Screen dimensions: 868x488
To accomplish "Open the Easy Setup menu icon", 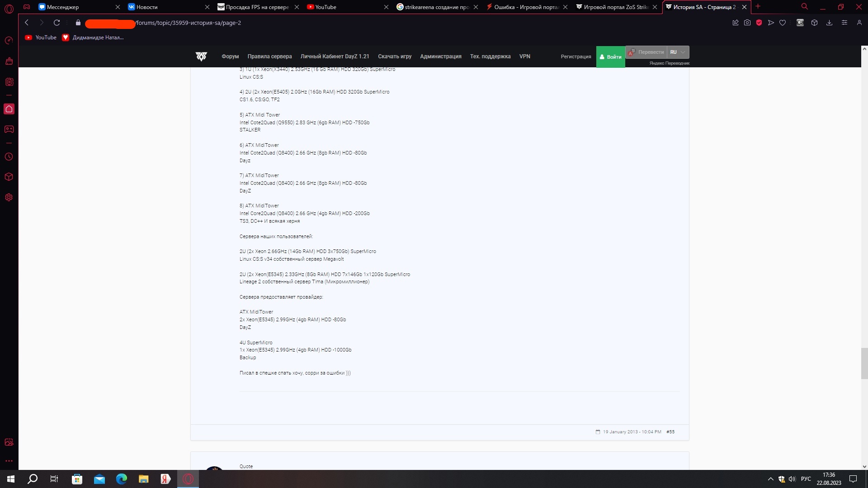I will tap(844, 23).
